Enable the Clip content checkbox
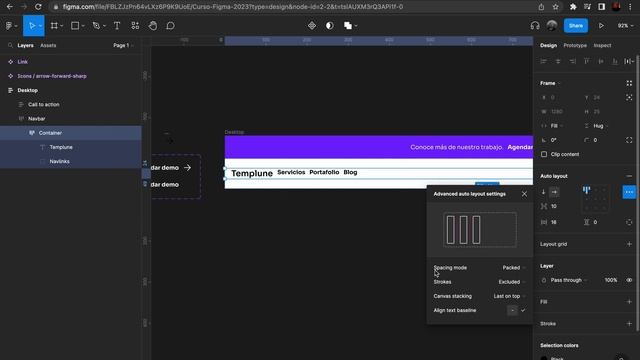This screenshot has height=360, width=640. (x=544, y=154)
